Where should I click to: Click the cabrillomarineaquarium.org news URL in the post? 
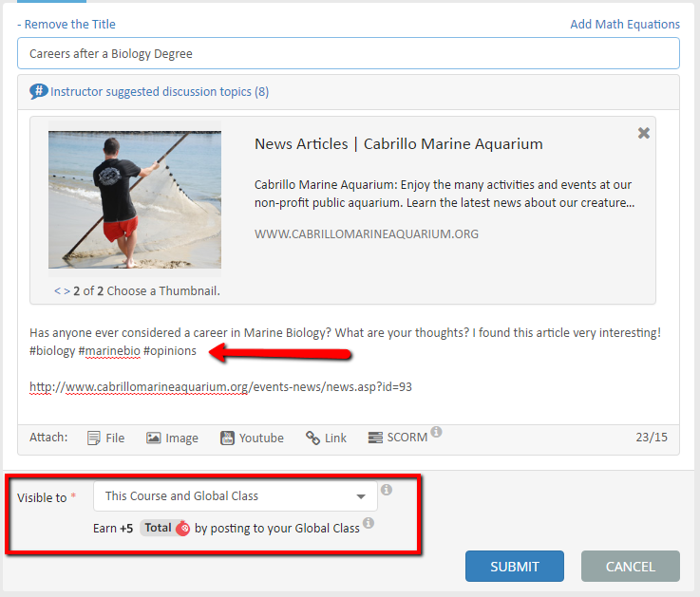click(220, 387)
